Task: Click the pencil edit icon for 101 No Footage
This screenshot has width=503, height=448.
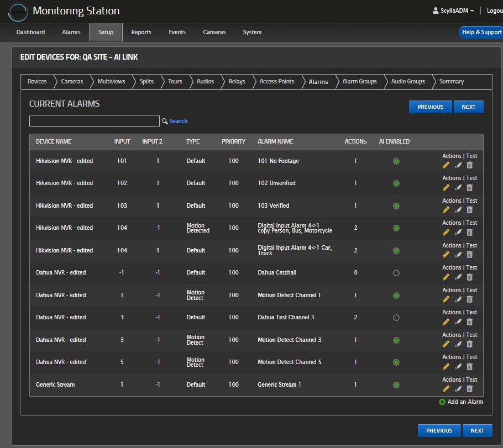Action: tap(446, 165)
